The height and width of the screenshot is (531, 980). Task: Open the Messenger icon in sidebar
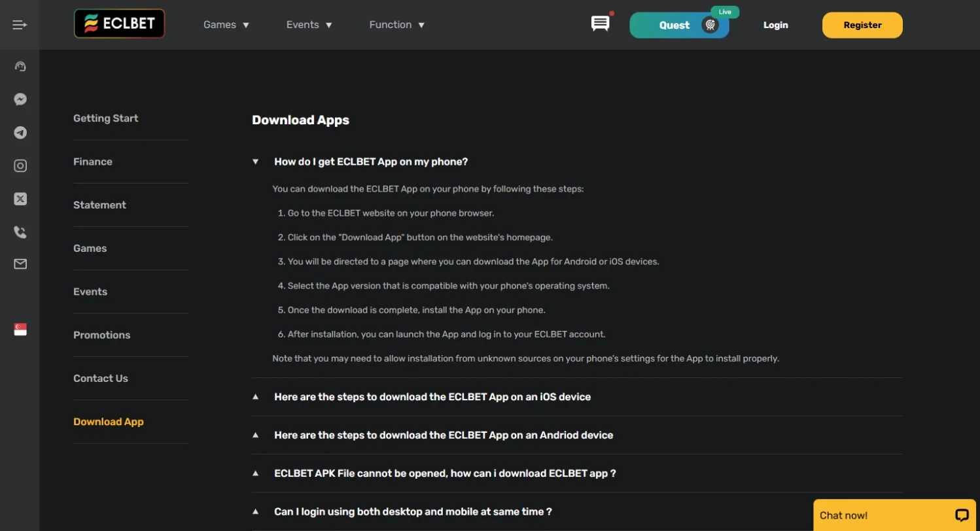[x=20, y=99]
